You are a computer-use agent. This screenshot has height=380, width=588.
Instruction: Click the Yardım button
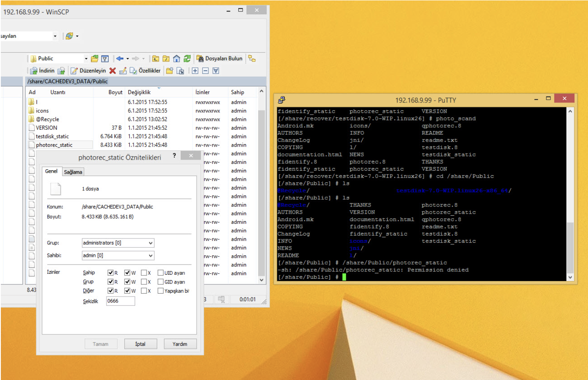tap(180, 344)
